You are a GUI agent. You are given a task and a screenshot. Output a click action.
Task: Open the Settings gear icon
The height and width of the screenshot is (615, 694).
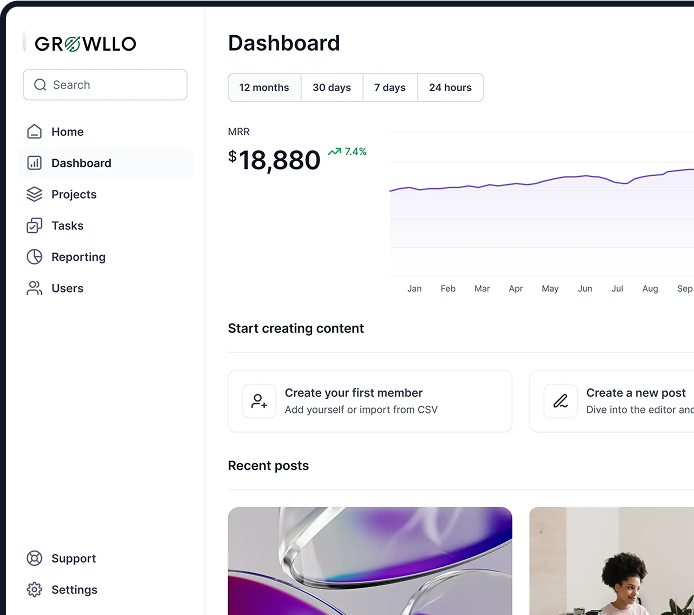coord(34,590)
